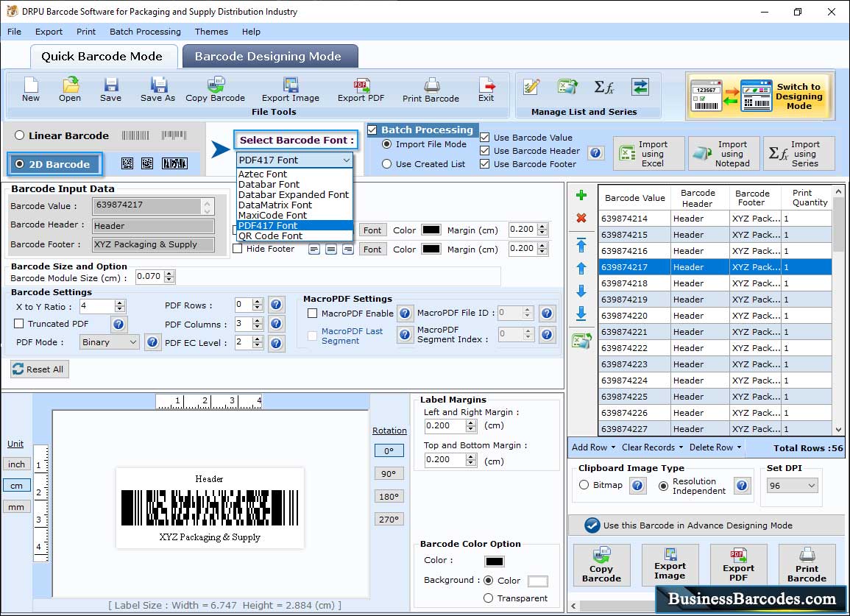Click the Reset All button
The width and height of the screenshot is (850, 616).
coord(40,369)
